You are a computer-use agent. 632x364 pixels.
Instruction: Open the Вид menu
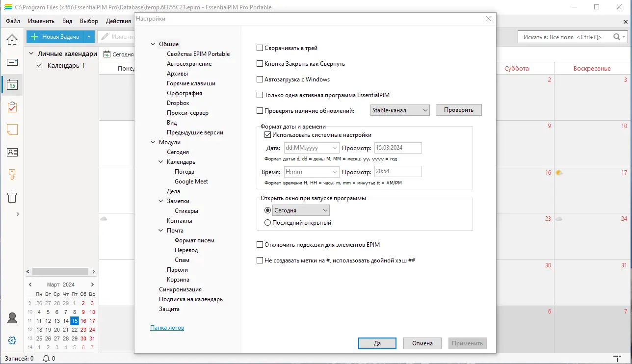67,21
